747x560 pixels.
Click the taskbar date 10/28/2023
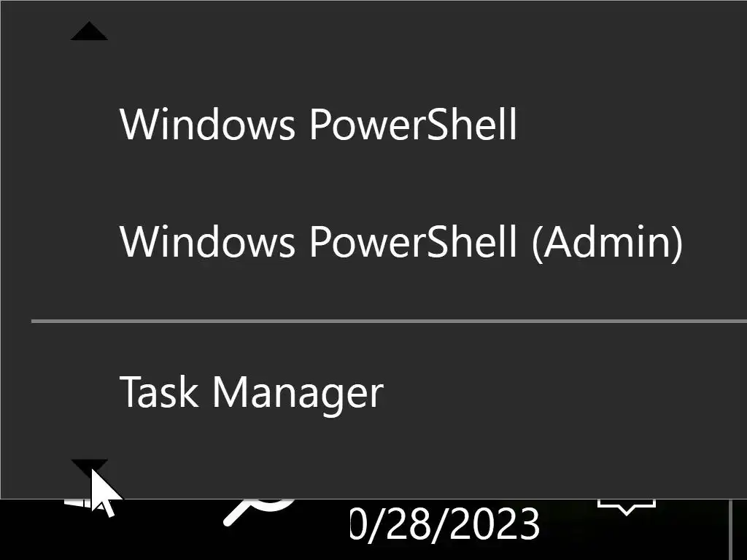coord(445,525)
